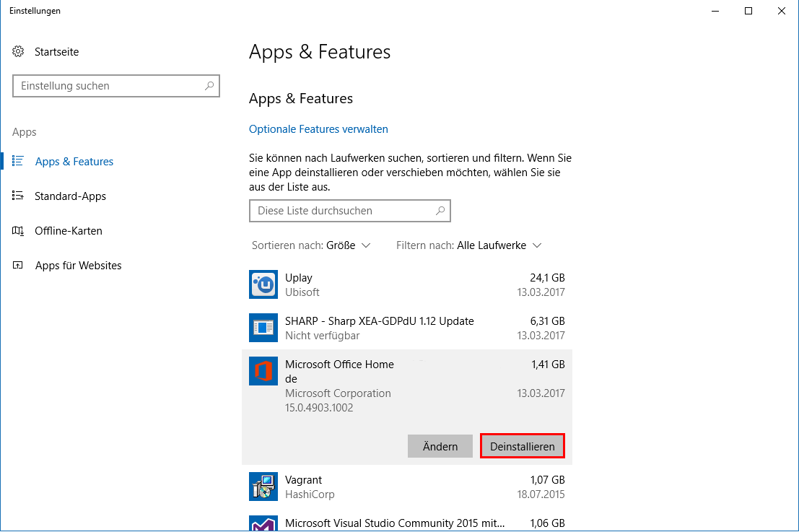Open the Filtern nach Alle Laufwerke dropdown
The height and width of the screenshot is (532, 799).
tap(469, 245)
